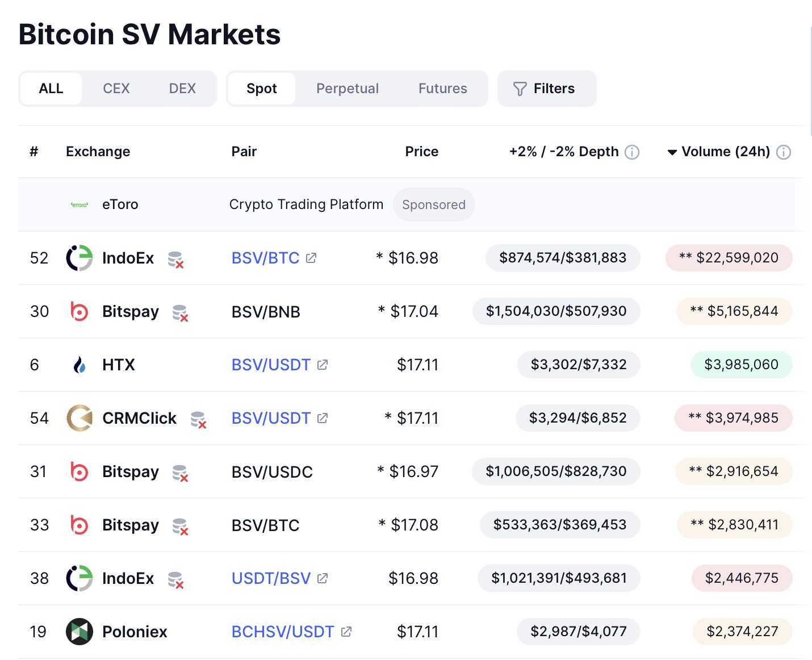The image size is (812, 660).
Task: Click info icon beside Volume (24h)
Action: pos(784,152)
